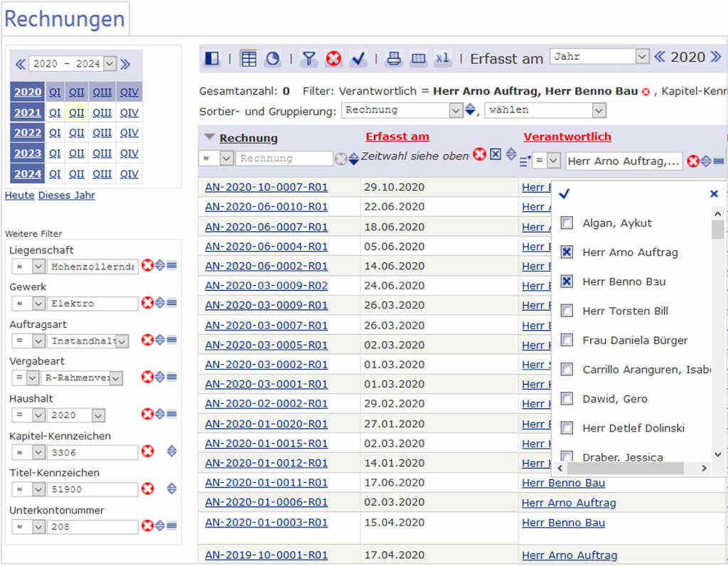Uncheck Herr Arno Auftrag in the list

pyautogui.click(x=567, y=252)
